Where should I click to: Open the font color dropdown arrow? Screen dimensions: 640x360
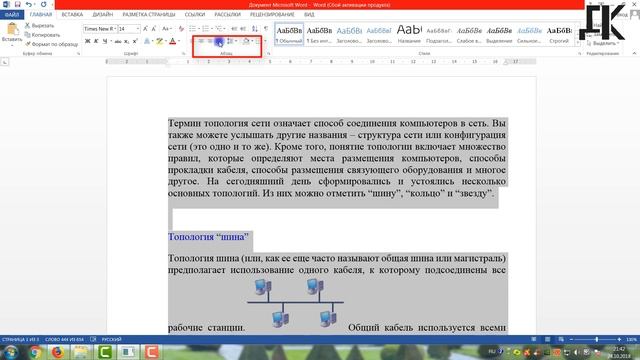[179, 41]
